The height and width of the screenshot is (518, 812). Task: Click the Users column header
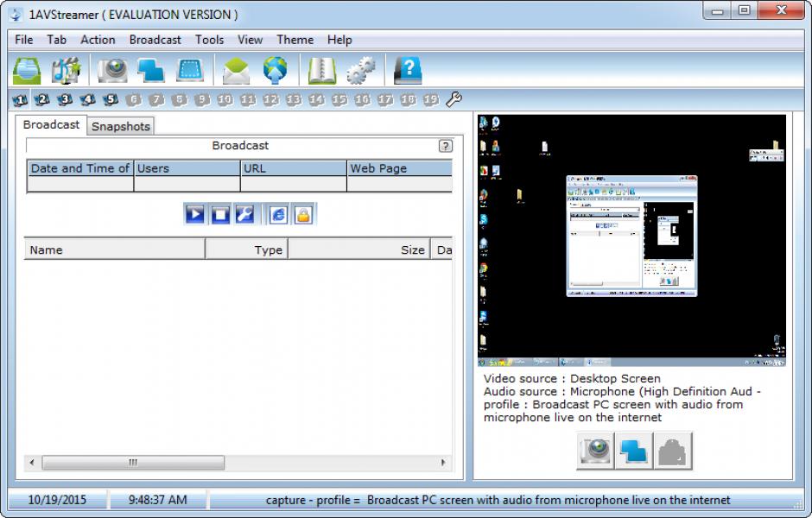tap(187, 168)
